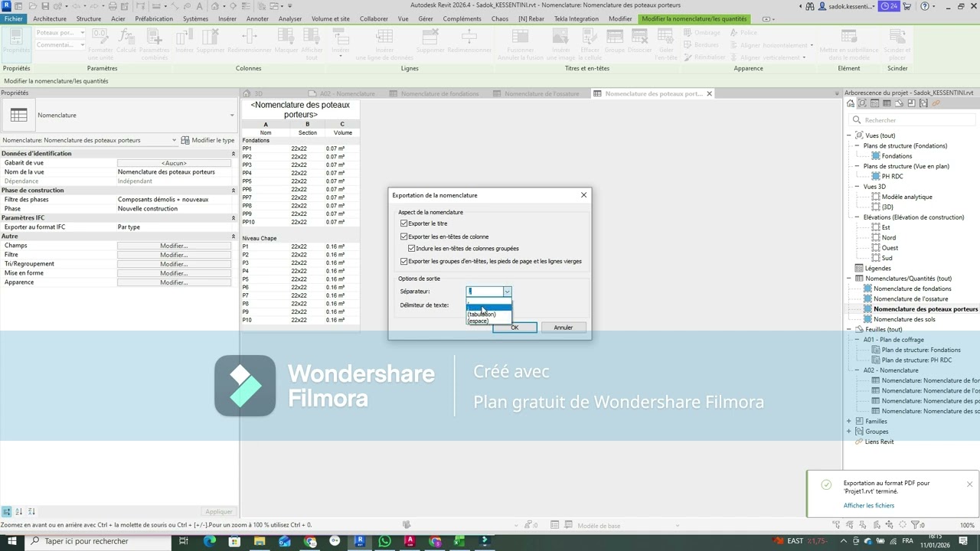Open the Séparateur combo box arrow

(x=506, y=292)
